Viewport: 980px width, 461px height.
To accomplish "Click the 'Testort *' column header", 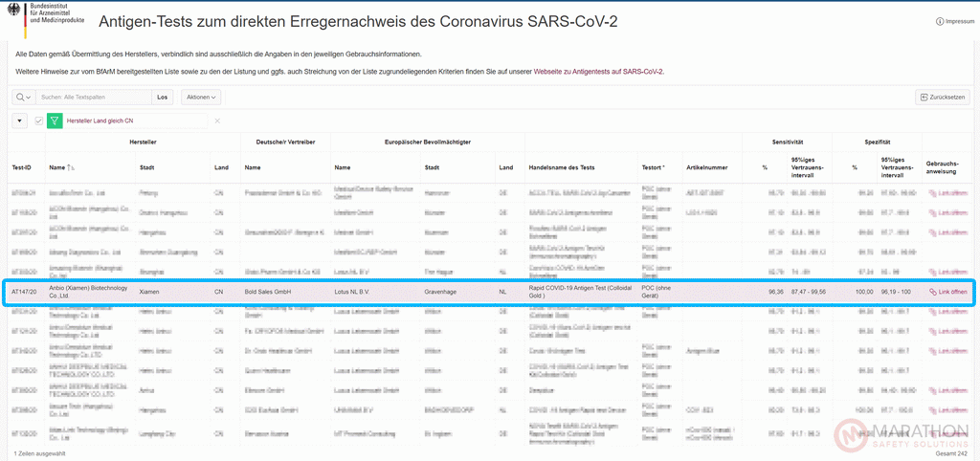I will pos(653,168).
